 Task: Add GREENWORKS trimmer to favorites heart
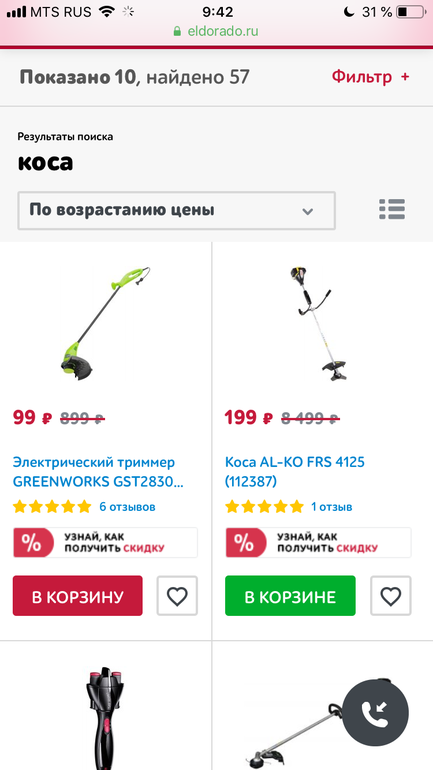(x=177, y=596)
